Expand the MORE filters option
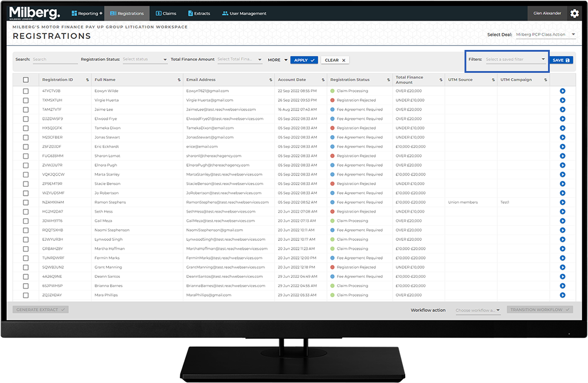The image size is (588, 383). [278, 60]
